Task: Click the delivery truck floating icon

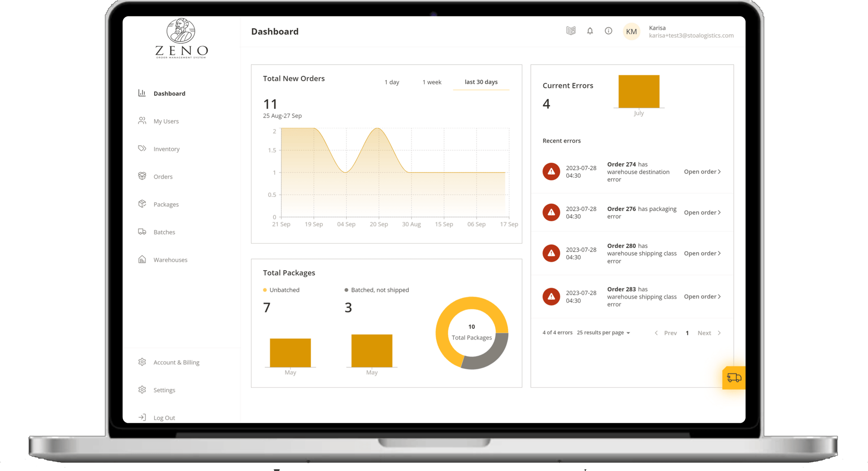Action: tap(733, 379)
